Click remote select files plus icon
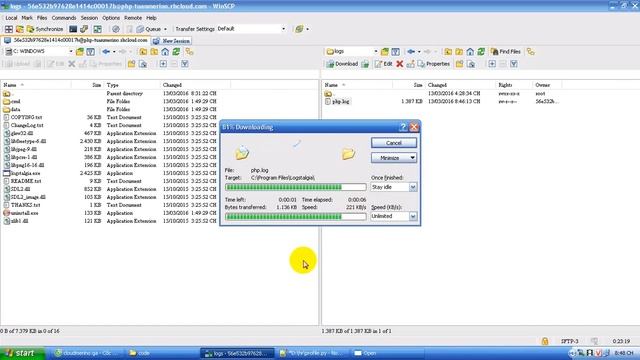The image size is (640, 360). tap(492, 64)
